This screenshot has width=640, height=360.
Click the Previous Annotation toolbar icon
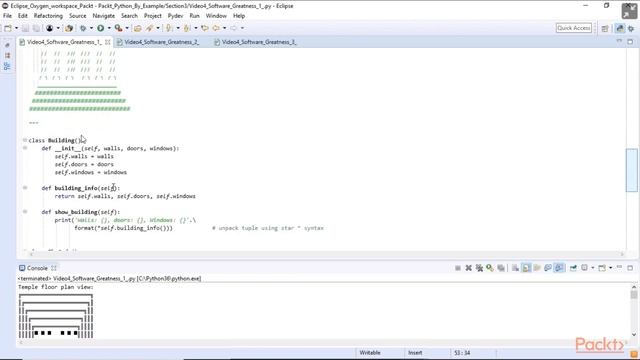(x=187, y=28)
